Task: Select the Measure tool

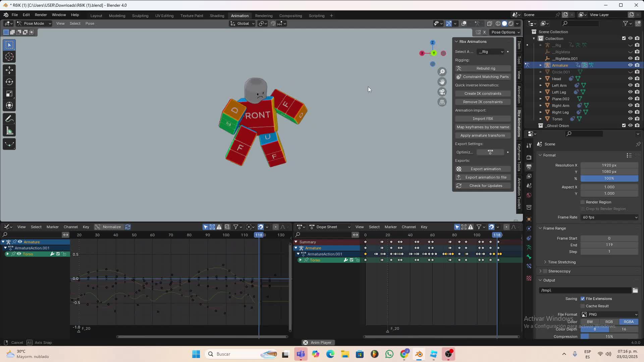Action: click(x=9, y=131)
